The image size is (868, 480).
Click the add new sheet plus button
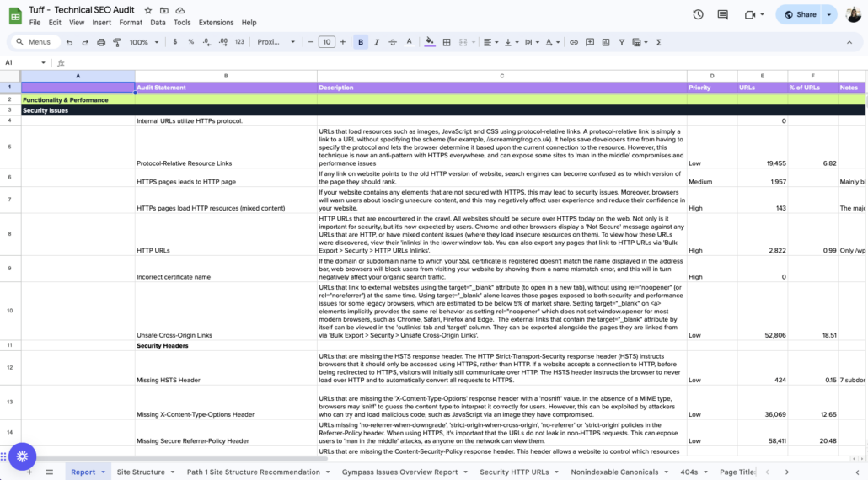coord(29,472)
